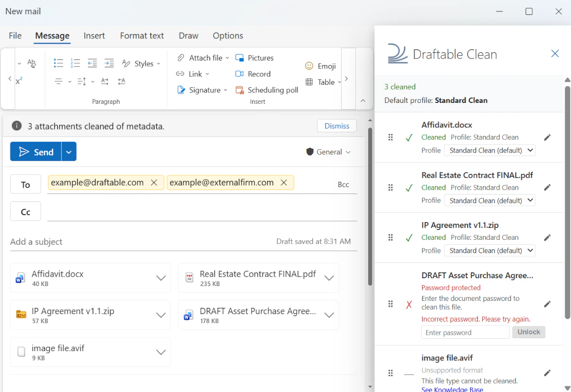Expand Affidavit.docx attachment options
Viewport: 571px width, 392px height.
coord(160,278)
